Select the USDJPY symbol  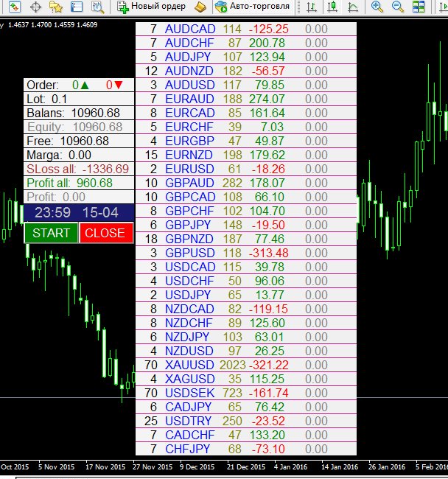click(188, 296)
